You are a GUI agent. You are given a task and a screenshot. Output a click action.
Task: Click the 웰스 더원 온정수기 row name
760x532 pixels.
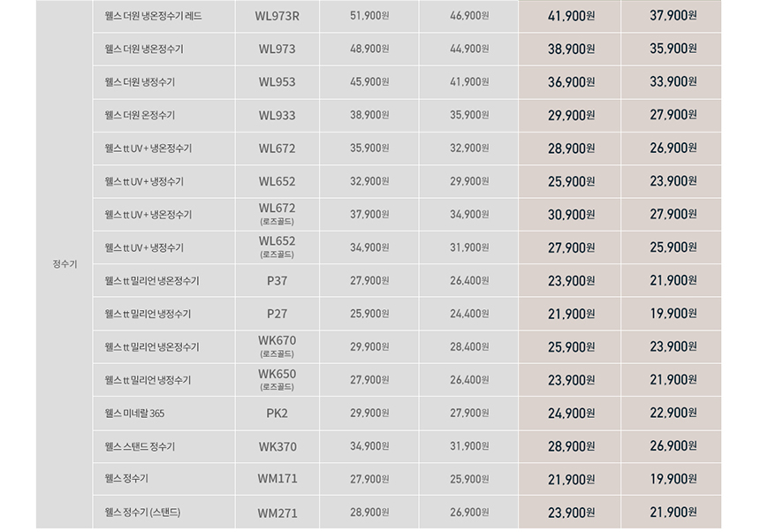140,115
